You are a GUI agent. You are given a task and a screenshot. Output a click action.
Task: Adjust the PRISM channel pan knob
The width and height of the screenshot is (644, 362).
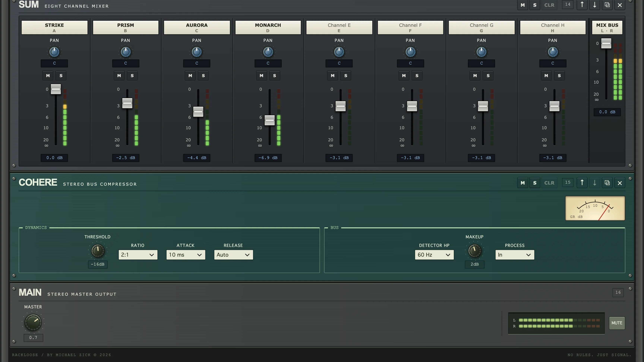(125, 52)
